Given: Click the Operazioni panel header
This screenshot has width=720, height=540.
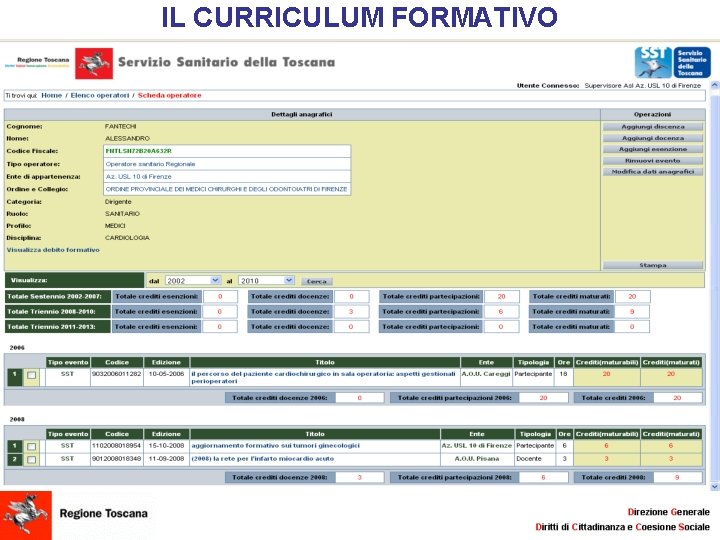Looking at the screenshot, I should tap(652, 114).
